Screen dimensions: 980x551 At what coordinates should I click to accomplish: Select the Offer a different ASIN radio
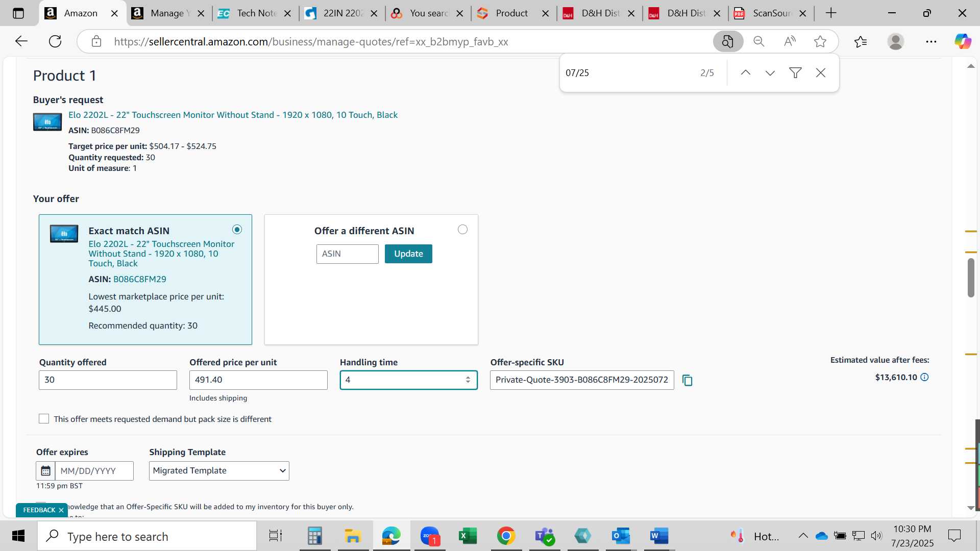(x=462, y=230)
